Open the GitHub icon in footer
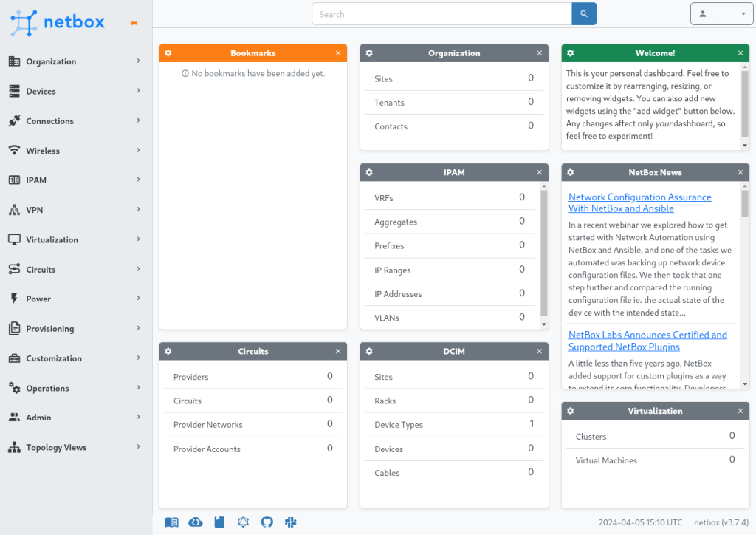Screen dimensions: 756x535 (x=267, y=522)
